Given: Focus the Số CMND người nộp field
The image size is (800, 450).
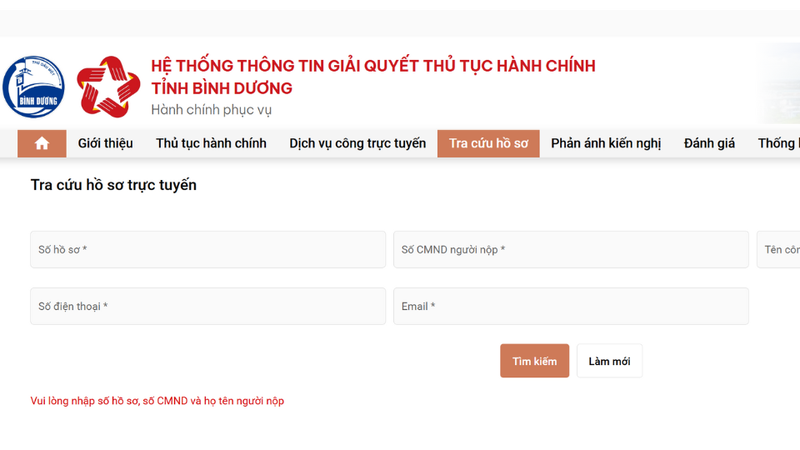Looking at the screenshot, I should 571,249.
